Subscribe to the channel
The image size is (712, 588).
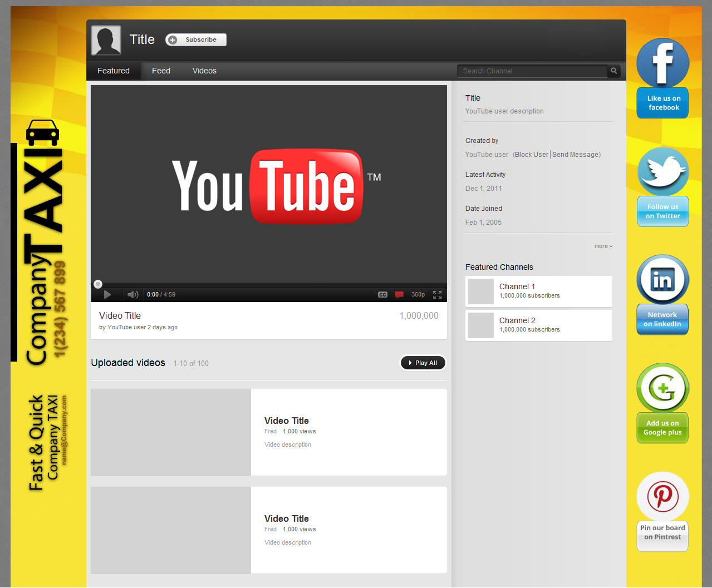pyautogui.click(x=195, y=39)
